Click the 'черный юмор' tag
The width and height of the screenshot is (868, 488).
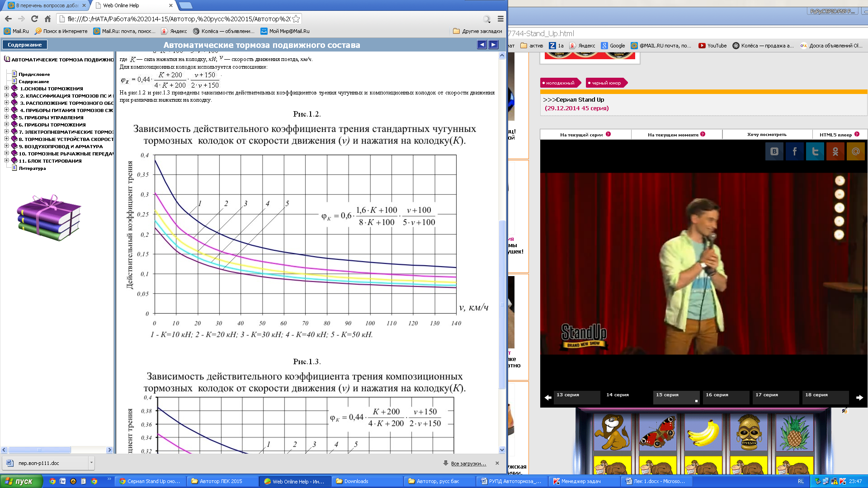[x=606, y=83]
